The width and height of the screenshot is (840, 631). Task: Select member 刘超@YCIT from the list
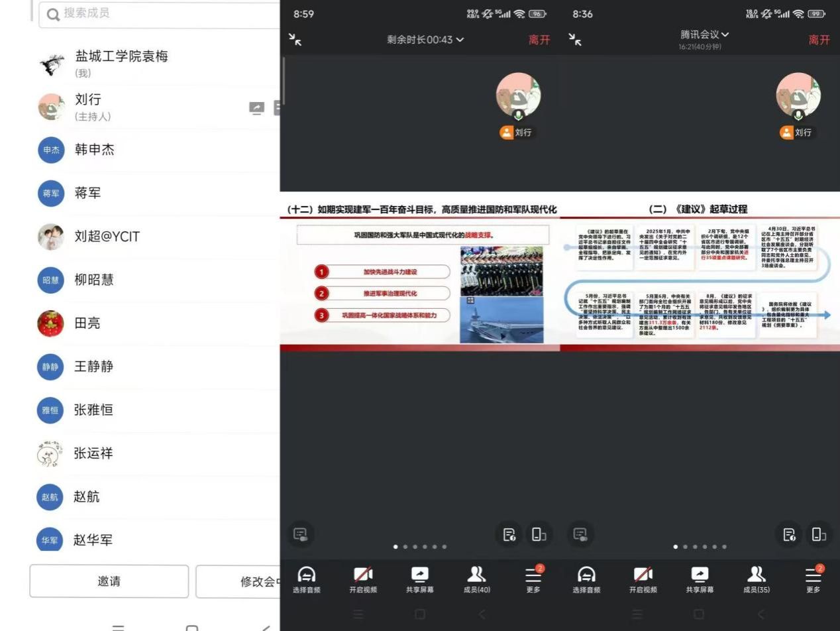coord(107,237)
